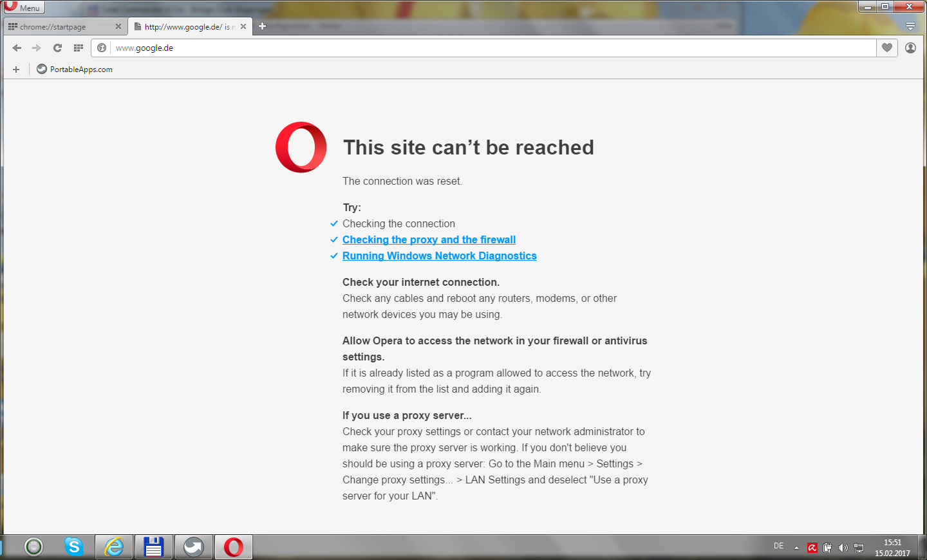Go forward to next page
This screenshot has width=927, height=560.
coord(37,48)
